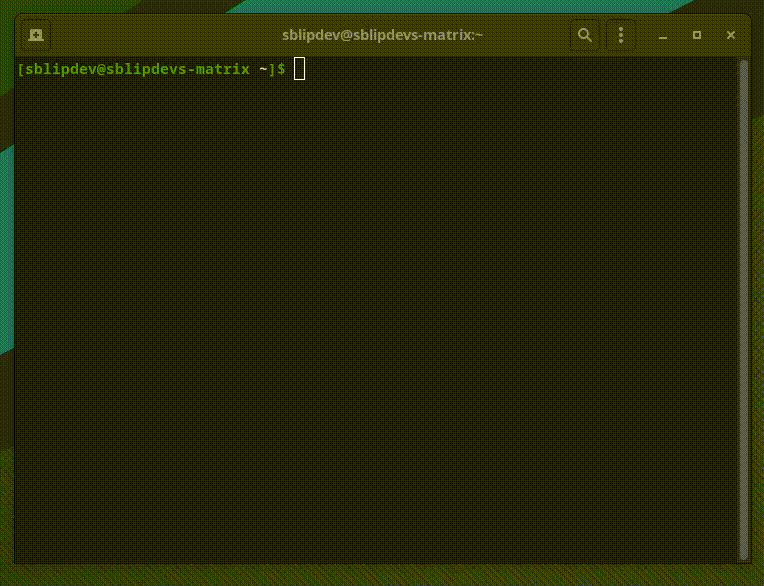Click the terminal's vertical scrollbar
The image size is (764, 586).
click(x=743, y=310)
